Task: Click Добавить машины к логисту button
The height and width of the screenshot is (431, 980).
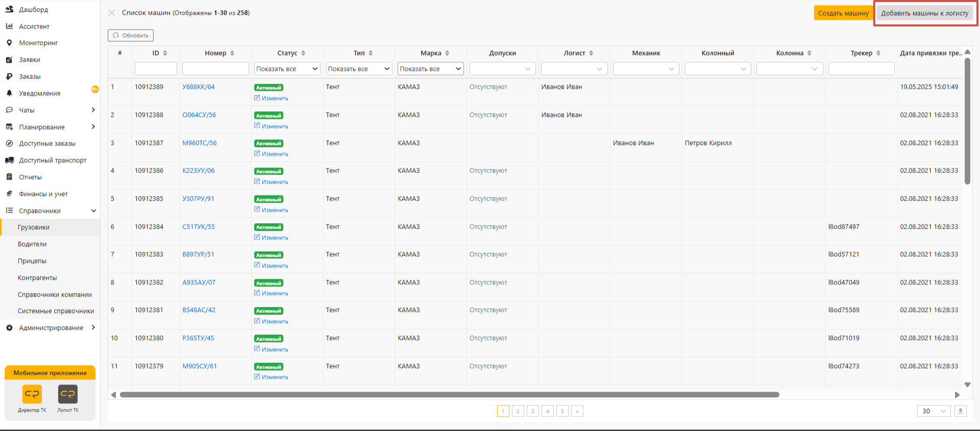Action: click(x=924, y=13)
